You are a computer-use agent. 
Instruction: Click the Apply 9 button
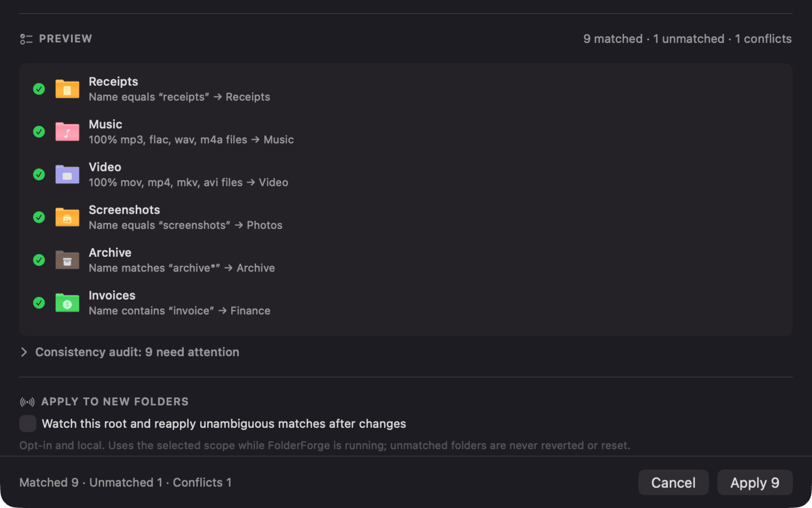click(x=754, y=483)
